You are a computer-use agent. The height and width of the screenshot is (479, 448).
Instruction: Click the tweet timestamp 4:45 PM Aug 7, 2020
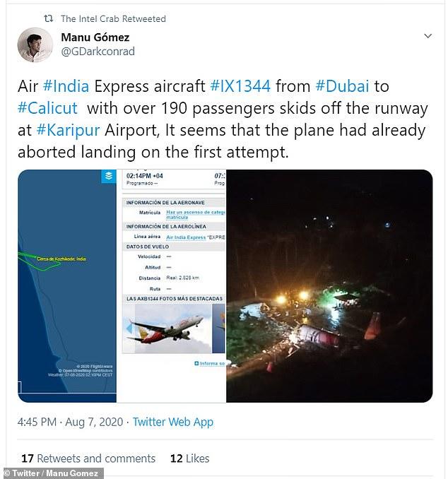(x=70, y=422)
